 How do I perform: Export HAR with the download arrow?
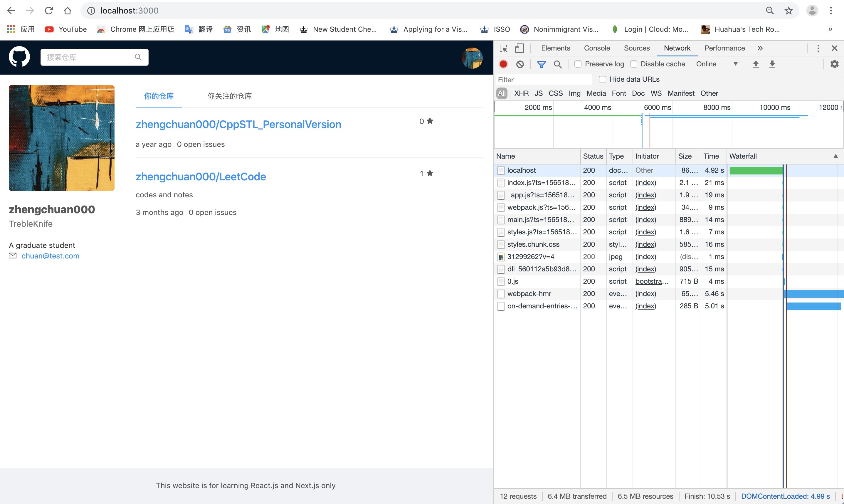[x=772, y=64]
